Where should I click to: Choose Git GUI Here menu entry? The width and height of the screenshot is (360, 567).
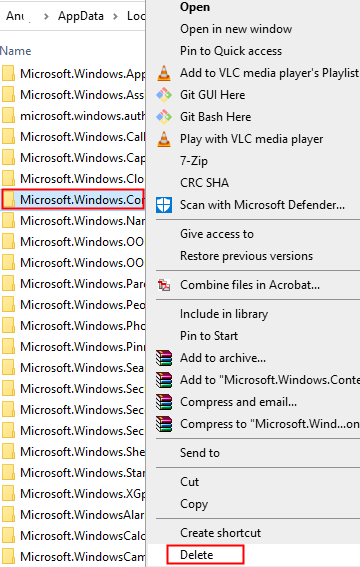213,95
